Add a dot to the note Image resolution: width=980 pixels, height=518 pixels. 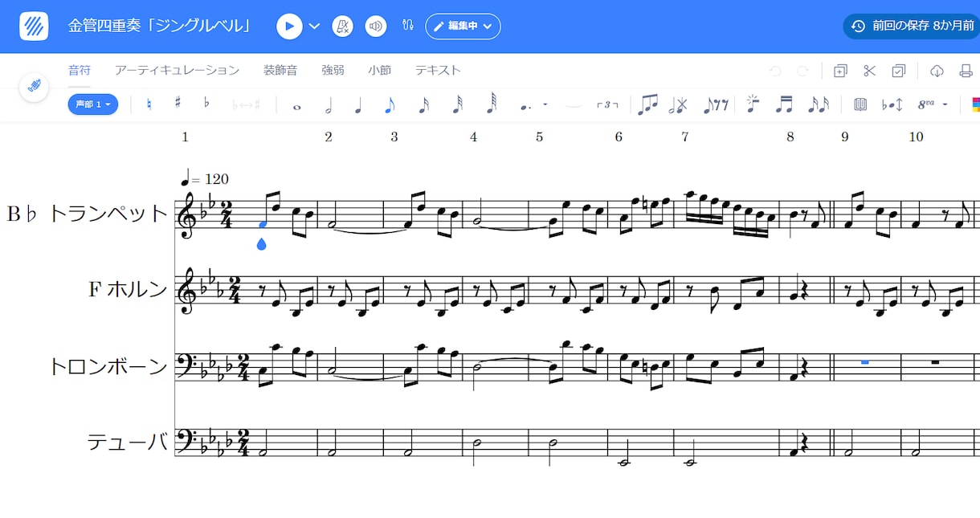pos(526,105)
